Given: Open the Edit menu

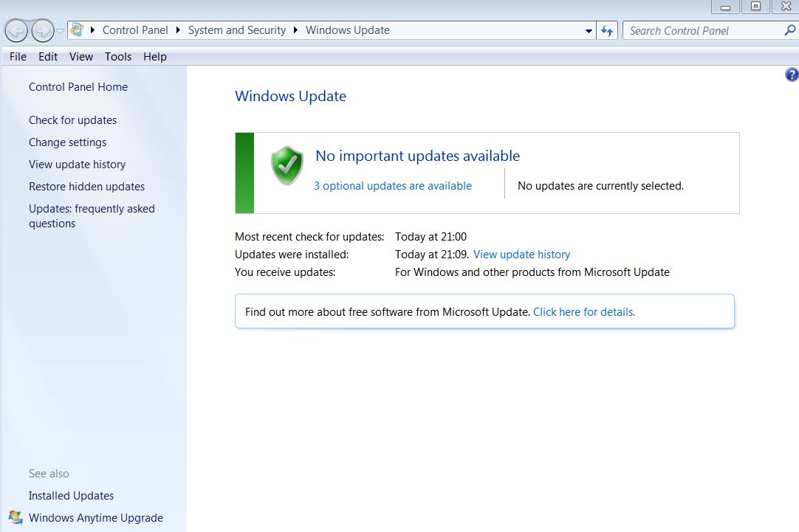Looking at the screenshot, I should (48, 57).
